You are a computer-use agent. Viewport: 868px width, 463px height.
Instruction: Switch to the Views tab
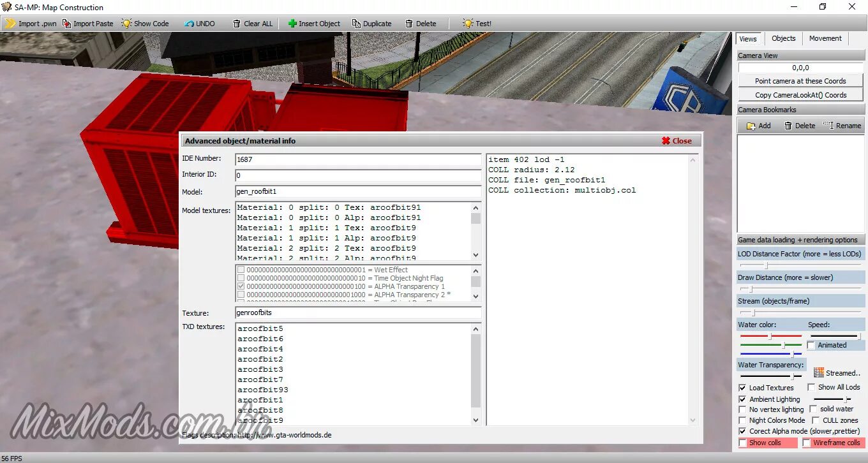pyautogui.click(x=748, y=39)
